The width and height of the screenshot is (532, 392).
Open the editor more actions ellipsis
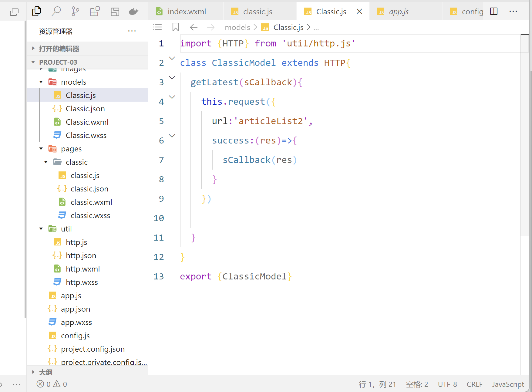pos(513,12)
